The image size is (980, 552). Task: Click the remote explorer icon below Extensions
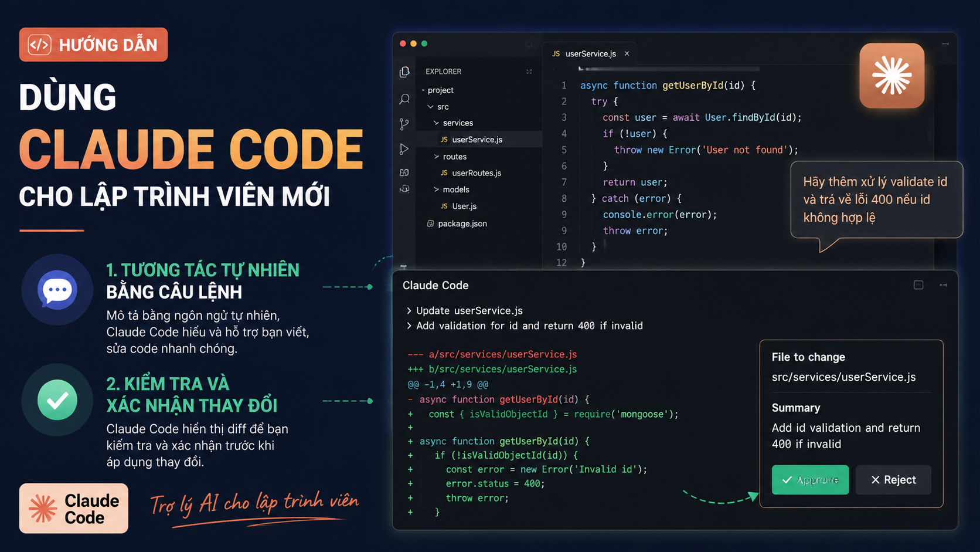tap(404, 189)
